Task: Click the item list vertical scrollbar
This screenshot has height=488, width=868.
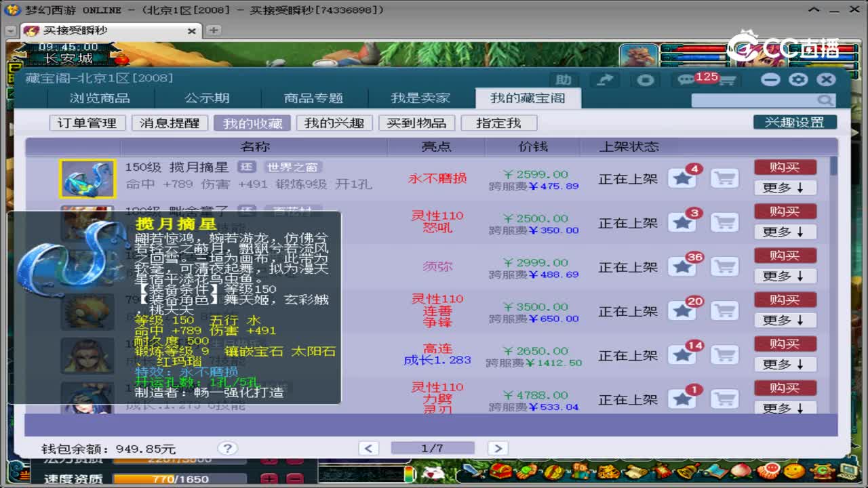Action: (833, 284)
